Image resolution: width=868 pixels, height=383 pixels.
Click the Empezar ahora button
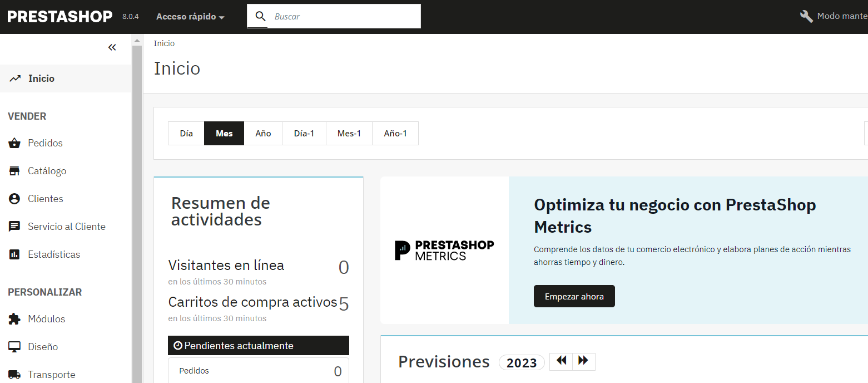[x=574, y=296]
